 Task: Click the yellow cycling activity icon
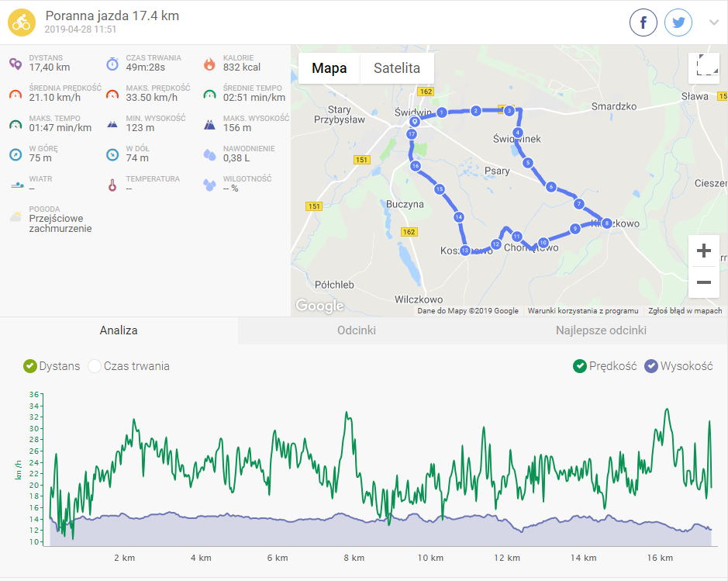(21, 22)
